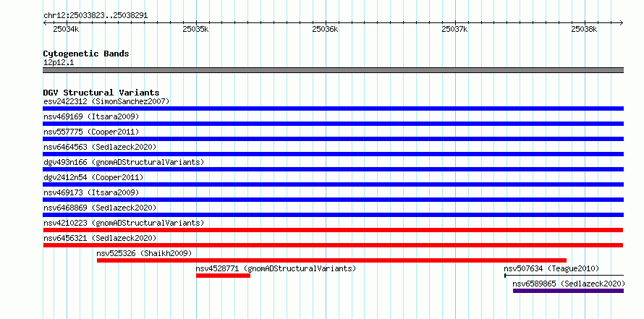Open variant nsv557775 (Cooper2011) label
644x319 pixels.
(91, 132)
